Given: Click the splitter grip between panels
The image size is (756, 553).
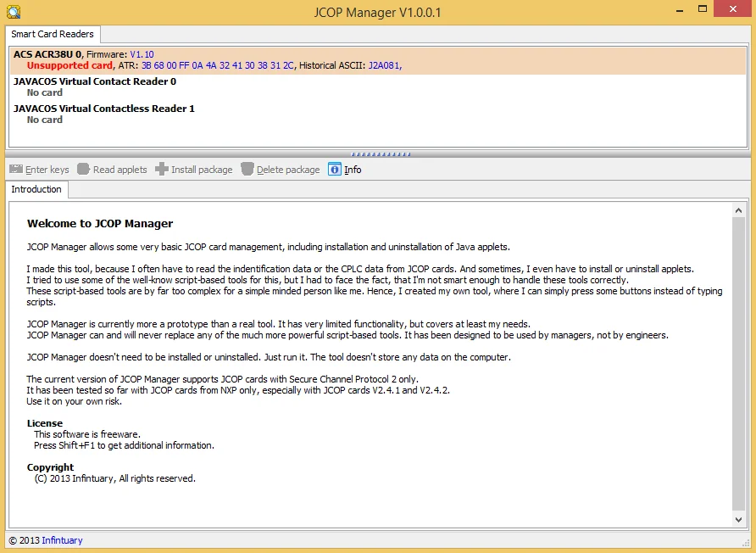Looking at the screenshot, I should [x=381, y=154].
